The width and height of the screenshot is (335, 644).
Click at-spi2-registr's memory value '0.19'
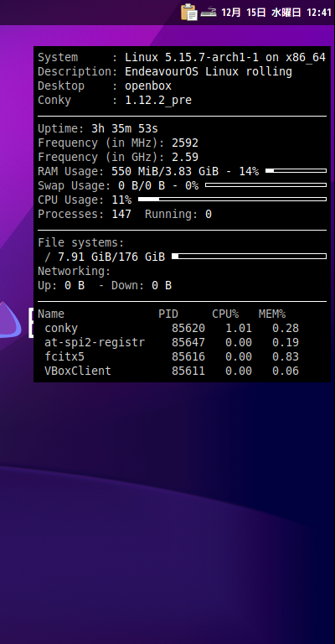pyautogui.click(x=286, y=342)
